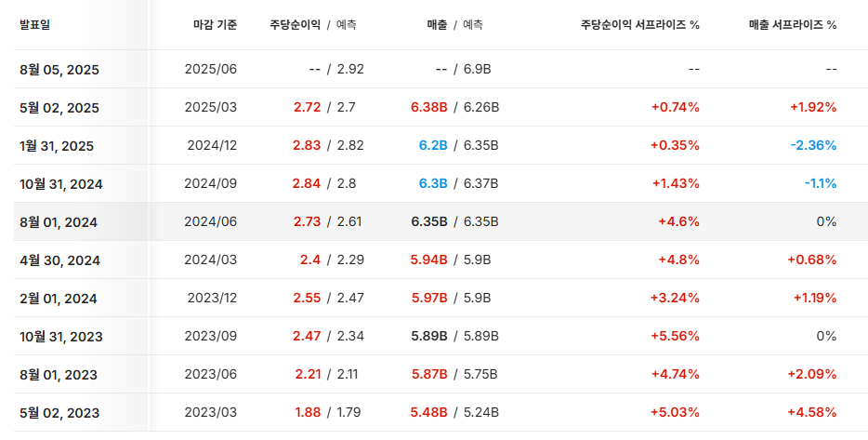Select the 5월 02, 2023 date cell

(59, 413)
